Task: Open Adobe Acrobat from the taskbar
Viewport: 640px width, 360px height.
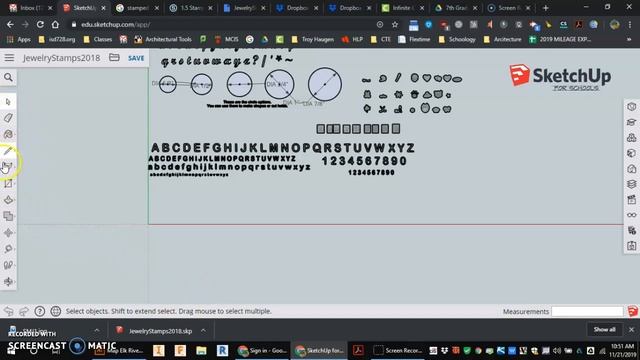Action: (358, 350)
